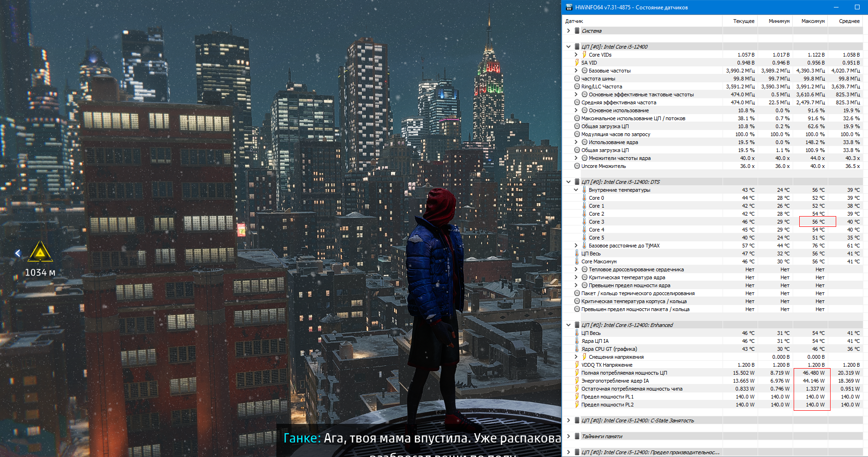
Task: Expand the Core VIDs row
Action: (576, 55)
